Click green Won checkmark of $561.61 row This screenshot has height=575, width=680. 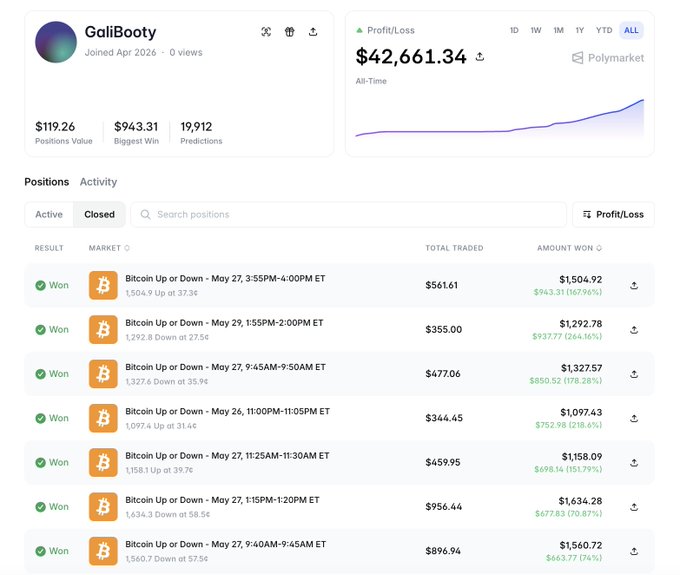click(x=40, y=285)
